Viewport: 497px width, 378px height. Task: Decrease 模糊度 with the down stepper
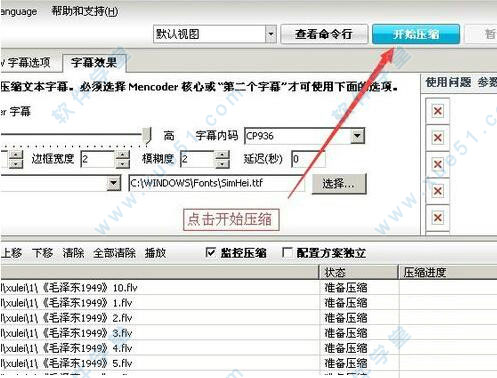222,164
